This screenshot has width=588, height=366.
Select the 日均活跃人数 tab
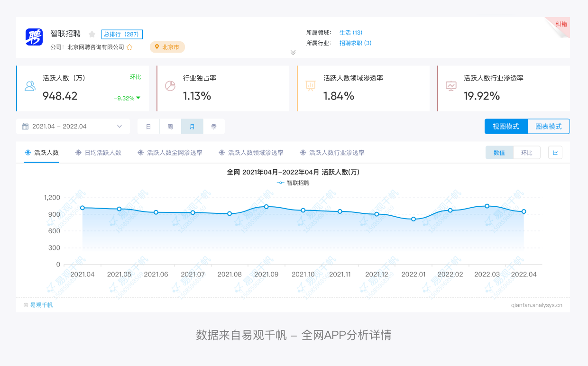[98, 153]
